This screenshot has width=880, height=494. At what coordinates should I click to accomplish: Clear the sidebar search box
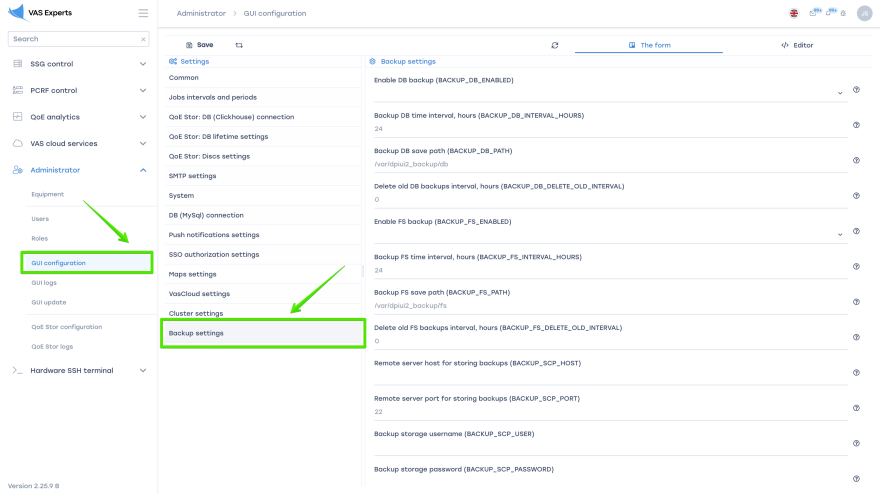click(x=143, y=39)
